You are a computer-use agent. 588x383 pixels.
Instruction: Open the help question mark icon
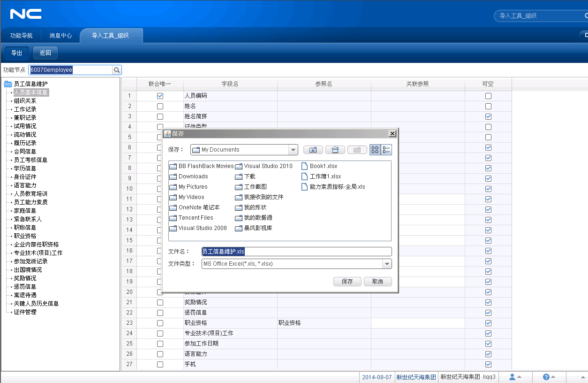(546, 377)
